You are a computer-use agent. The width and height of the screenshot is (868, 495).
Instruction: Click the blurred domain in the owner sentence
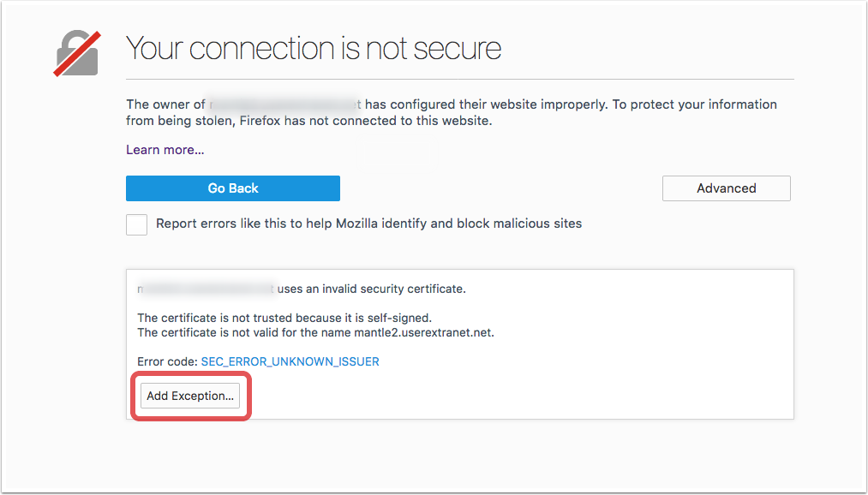pyautogui.click(x=284, y=104)
